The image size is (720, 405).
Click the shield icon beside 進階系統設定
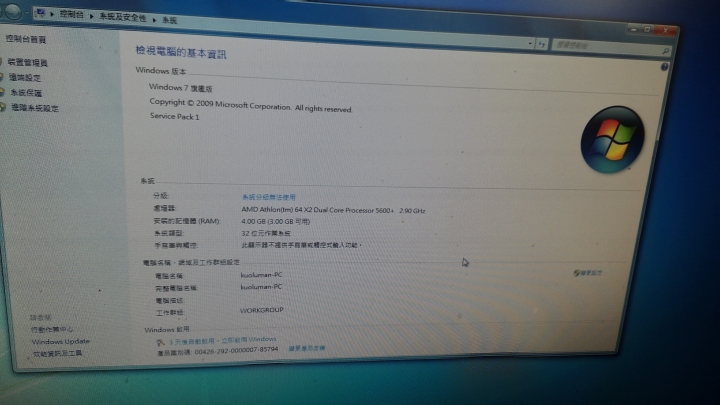tap(2, 107)
